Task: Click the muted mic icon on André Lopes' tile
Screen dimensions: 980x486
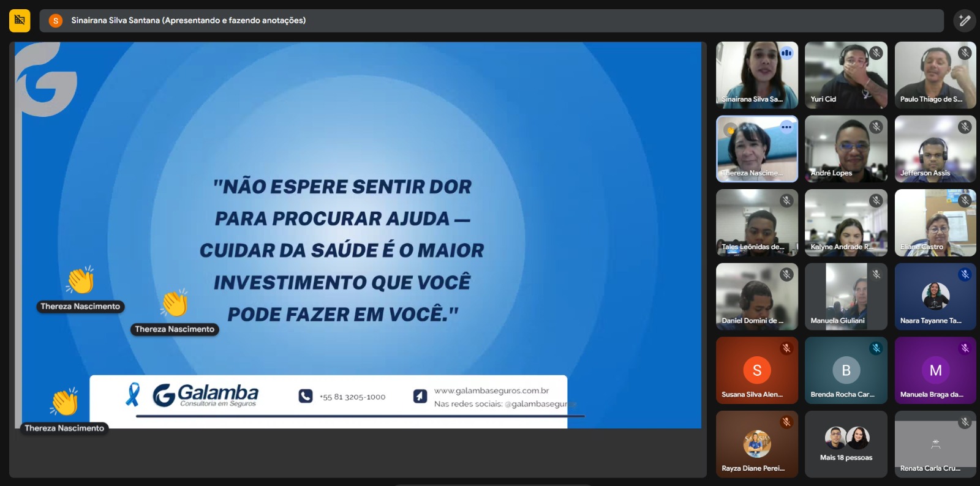Action: coord(876,127)
